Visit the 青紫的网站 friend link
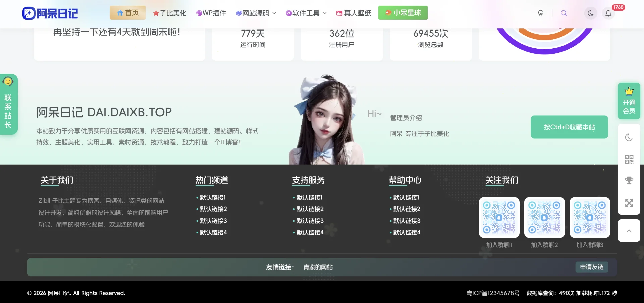Viewport: 644px width, 303px height. pyautogui.click(x=317, y=267)
